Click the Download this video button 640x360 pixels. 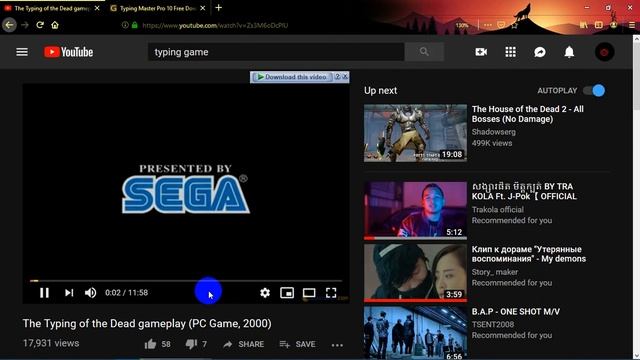coord(292,77)
